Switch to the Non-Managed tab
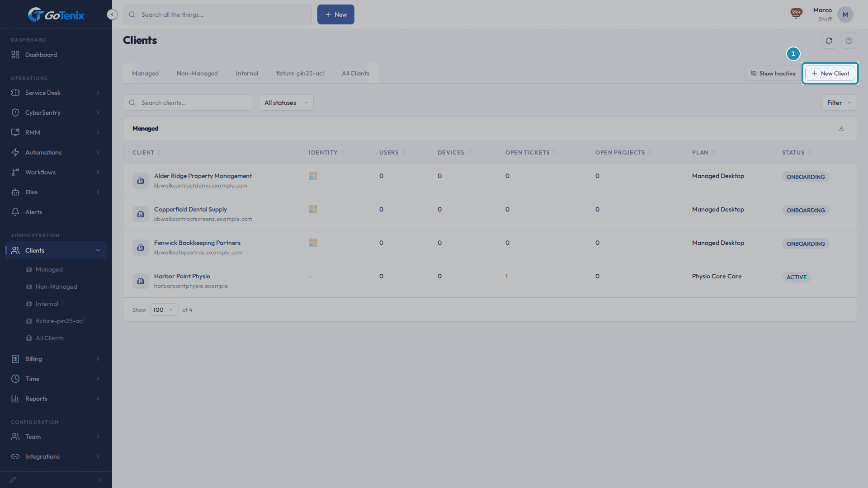The width and height of the screenshot is (868, 488). (197, 73)
